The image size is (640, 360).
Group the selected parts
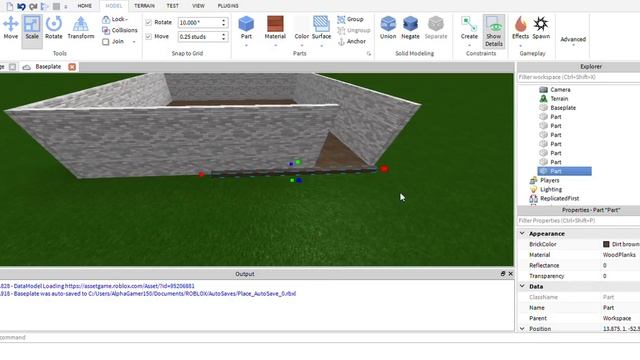pyautogui.click(x=350, y=19)
